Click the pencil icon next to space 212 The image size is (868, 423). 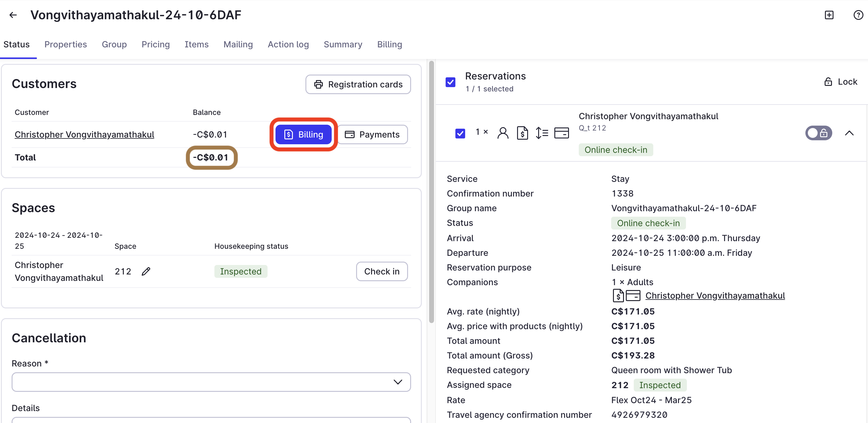point(146,271)
